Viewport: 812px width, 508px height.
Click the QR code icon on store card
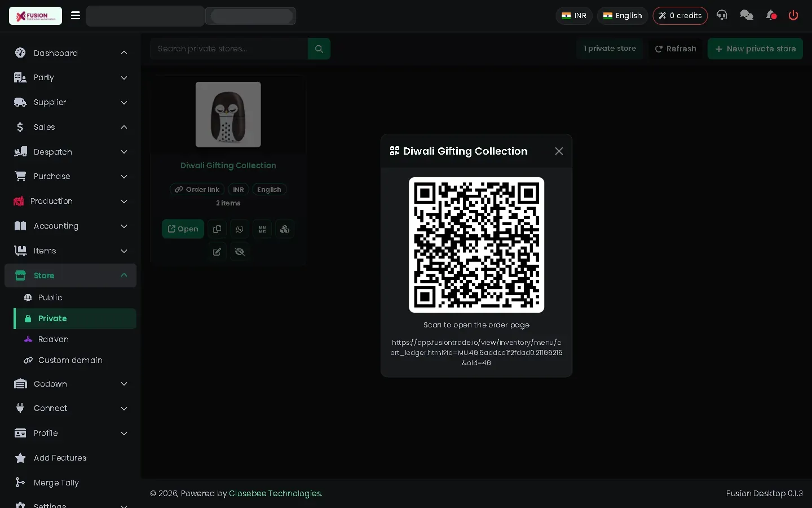262,229
